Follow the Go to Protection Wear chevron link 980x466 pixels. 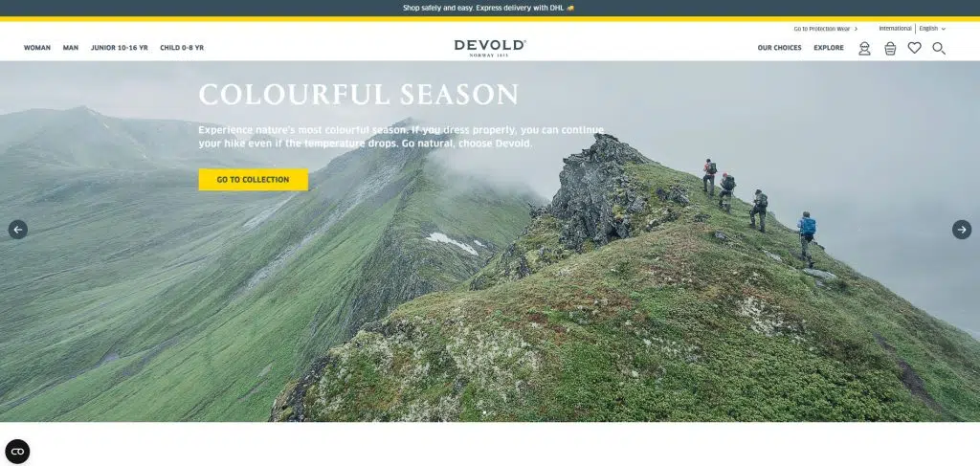pos(826,29)
